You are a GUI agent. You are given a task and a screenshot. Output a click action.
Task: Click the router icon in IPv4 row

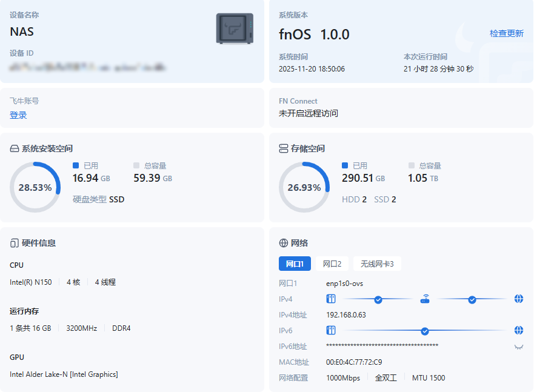[x=425, y=299]
